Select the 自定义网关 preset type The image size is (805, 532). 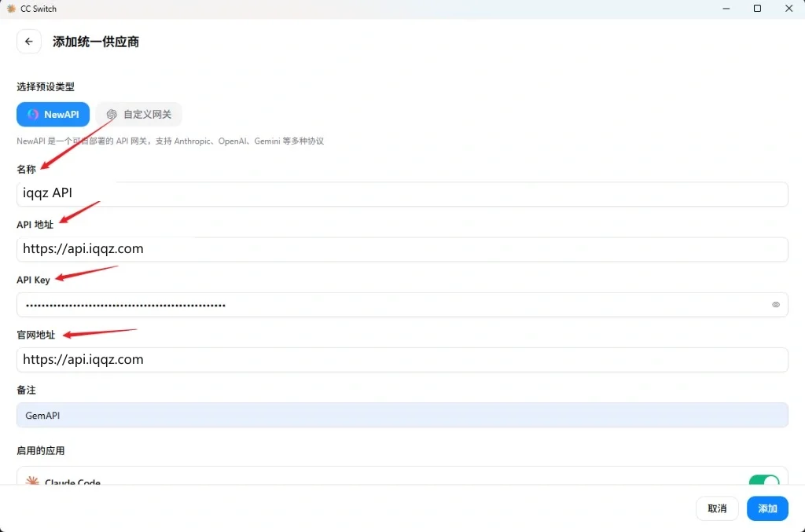point(138,115)
